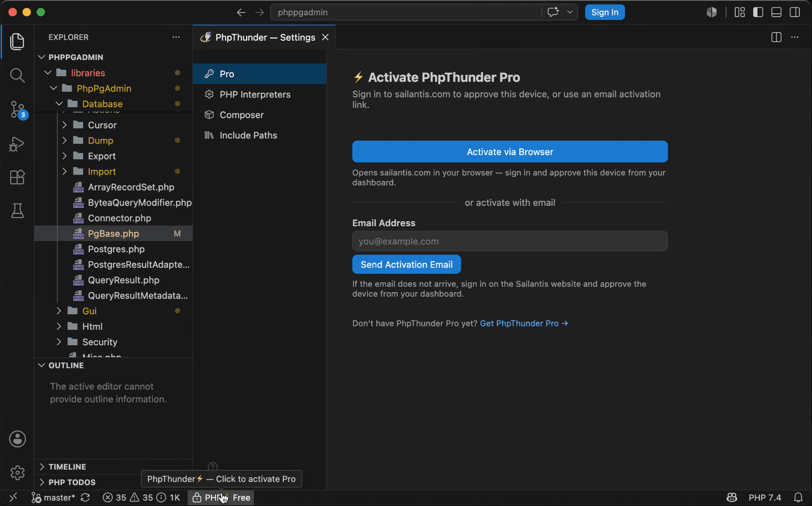Follow the Get PhpThunder Pro link
812x506 pixels.
pyautogui.click(x=524, y=323)
